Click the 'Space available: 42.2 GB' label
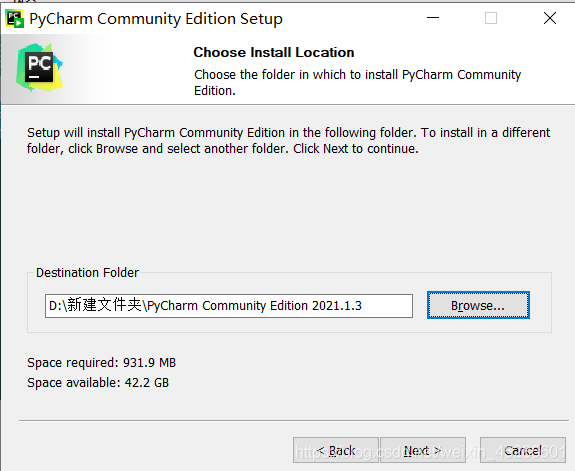 point(98,383)
